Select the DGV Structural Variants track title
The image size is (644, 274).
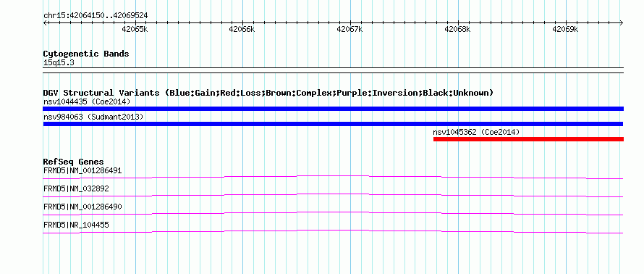click(268, 93)
